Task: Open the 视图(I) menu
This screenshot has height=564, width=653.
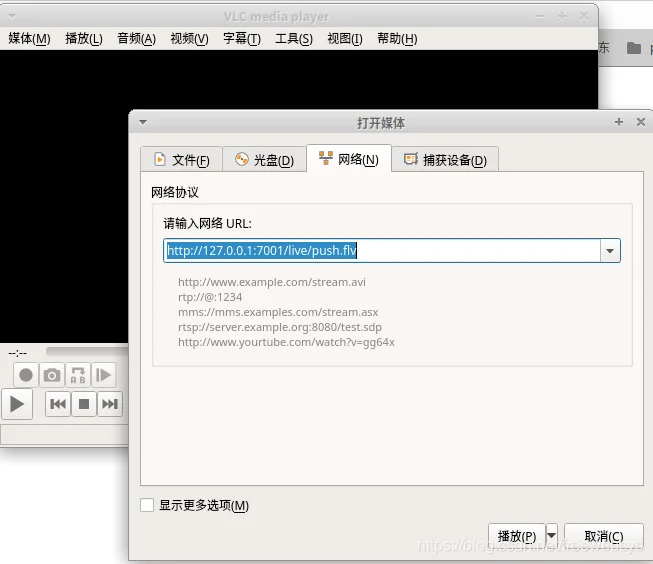Action: [x=345, y=39]
